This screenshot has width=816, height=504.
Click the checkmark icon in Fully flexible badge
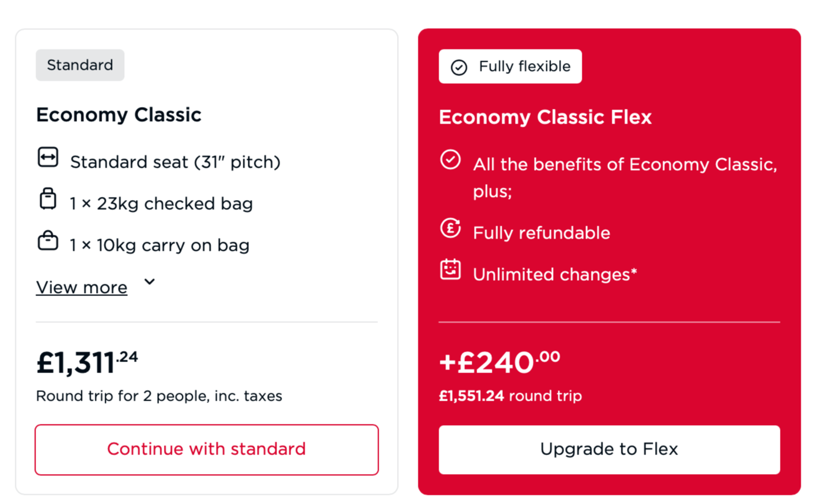[x=459, y=67]
